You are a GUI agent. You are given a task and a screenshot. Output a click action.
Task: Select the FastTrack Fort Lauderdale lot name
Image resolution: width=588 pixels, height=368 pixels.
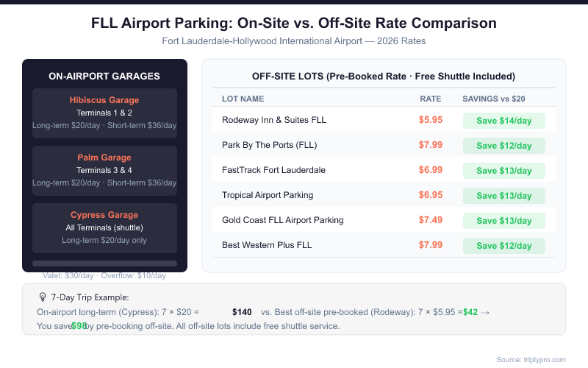point(263,170)
